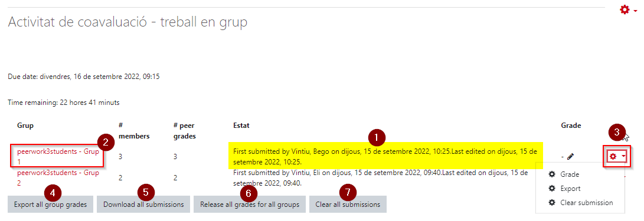Choose Grade from the actions menu
This screenshot has height=221, width=644.
click(570, 174)
